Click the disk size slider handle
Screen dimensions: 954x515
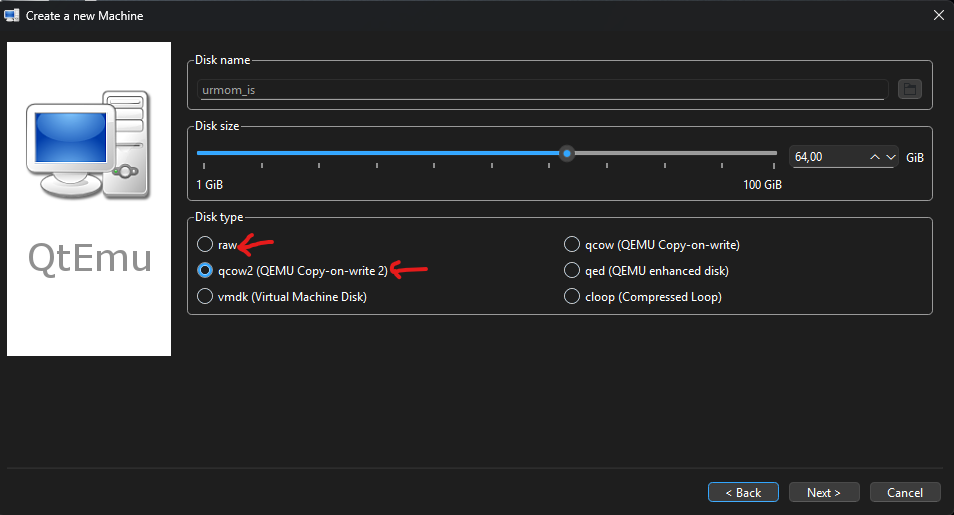click(567, 153)
